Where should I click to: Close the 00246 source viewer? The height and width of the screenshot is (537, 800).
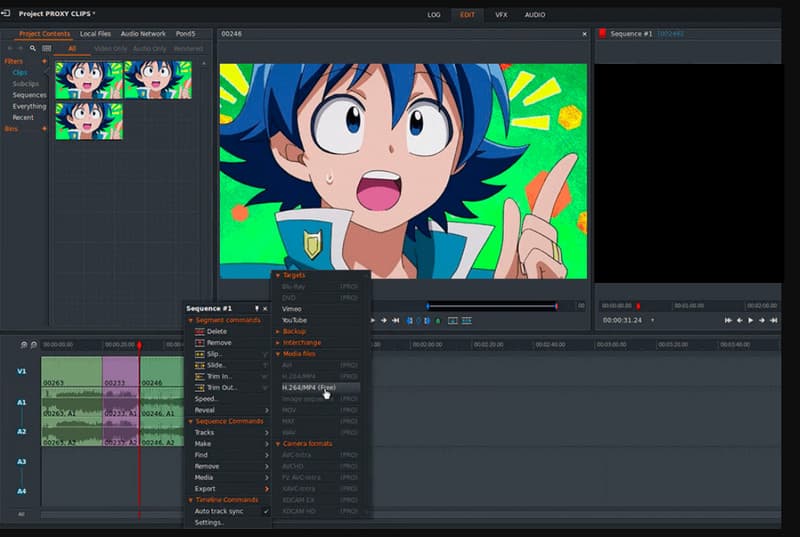point(585,34)
